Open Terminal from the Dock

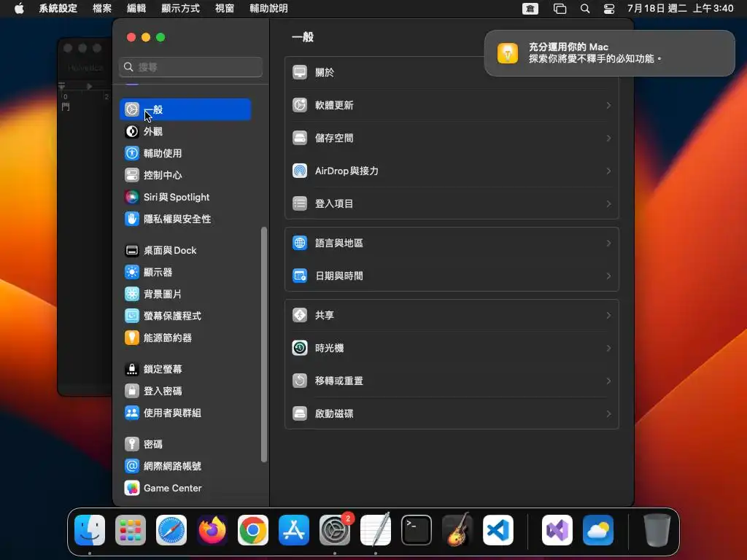click(417, 530)
